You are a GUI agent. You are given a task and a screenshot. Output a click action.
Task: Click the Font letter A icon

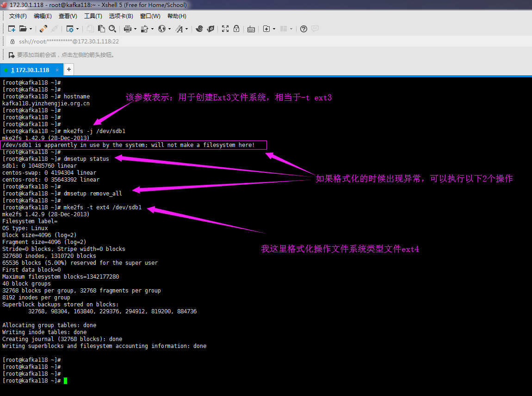point(179,29)
